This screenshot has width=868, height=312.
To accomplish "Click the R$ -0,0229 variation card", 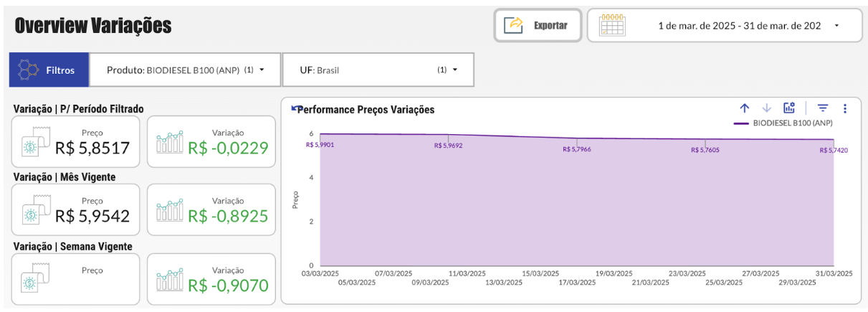I will (x=211, y=142).
